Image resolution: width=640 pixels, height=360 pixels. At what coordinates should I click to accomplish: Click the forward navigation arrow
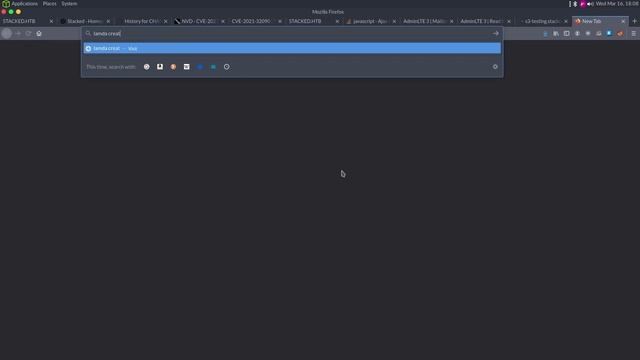coord(18,33)
